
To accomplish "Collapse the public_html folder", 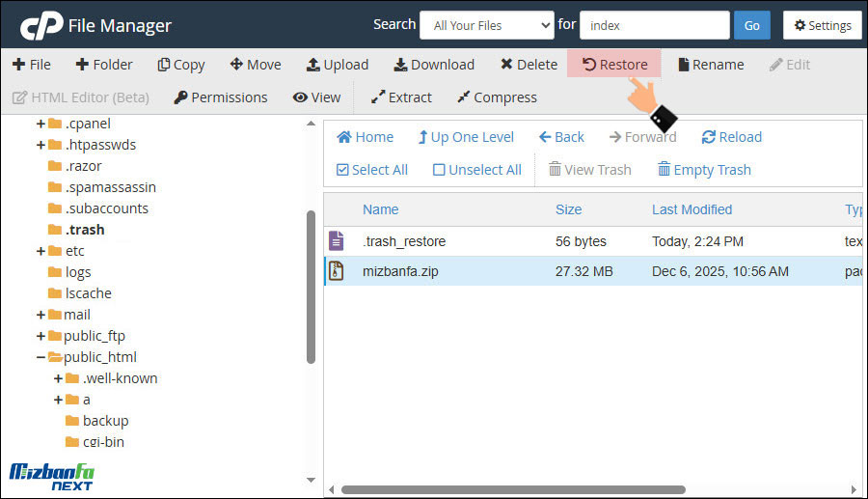I will tap(41, 357).
